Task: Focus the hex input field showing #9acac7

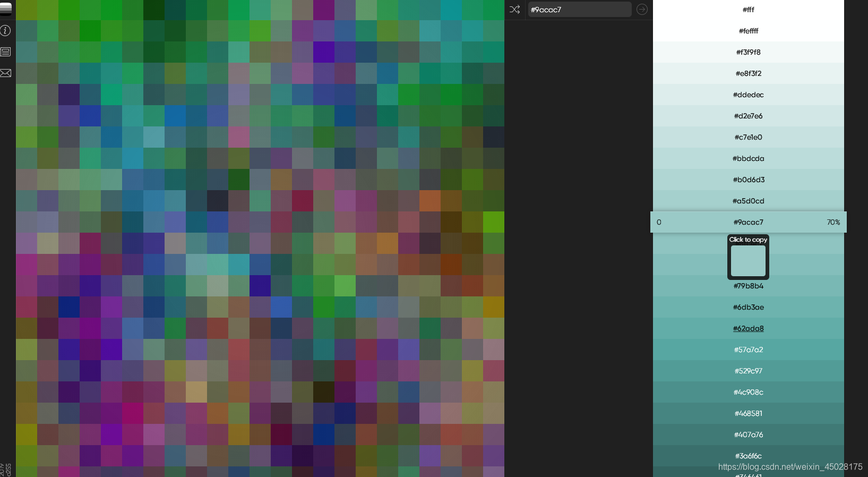Action: click(579, 10)
